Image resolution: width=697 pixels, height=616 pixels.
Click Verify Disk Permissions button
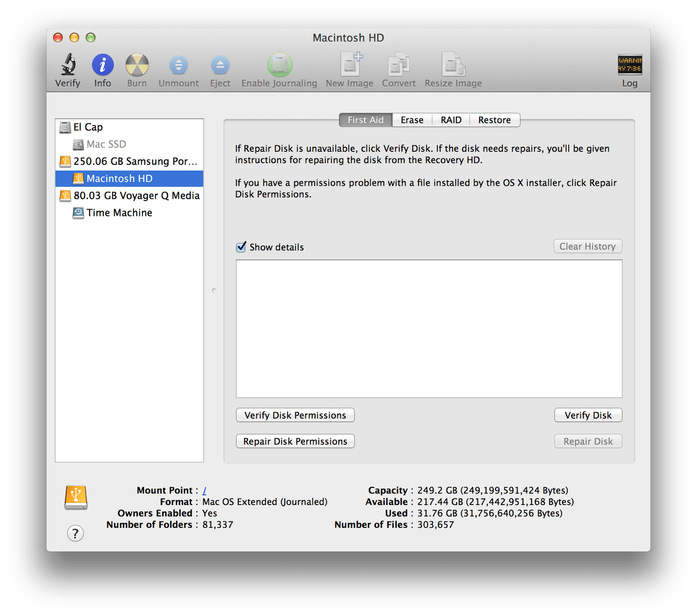tap(296, 415)
